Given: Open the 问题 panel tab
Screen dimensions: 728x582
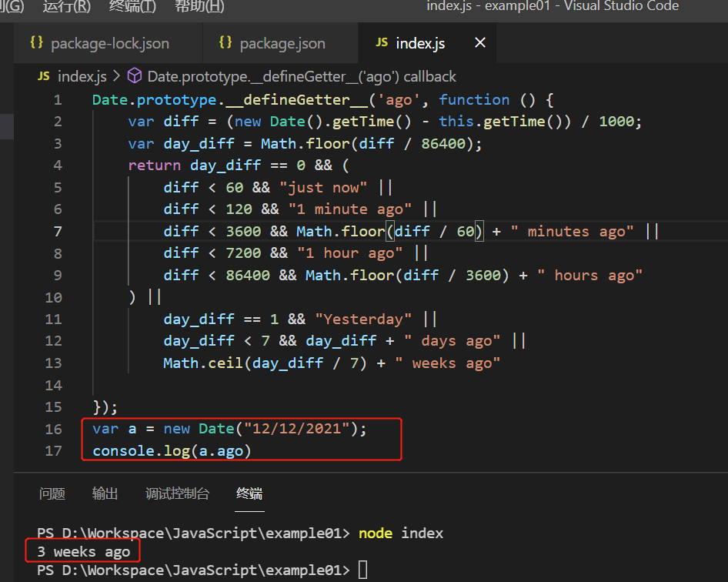Looking at the screenshot, I should (x=52, y=493).
